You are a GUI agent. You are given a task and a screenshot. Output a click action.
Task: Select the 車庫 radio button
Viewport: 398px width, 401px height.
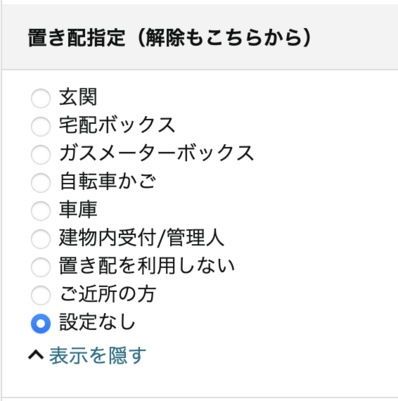pyautogui.click(x=41, y=211)
